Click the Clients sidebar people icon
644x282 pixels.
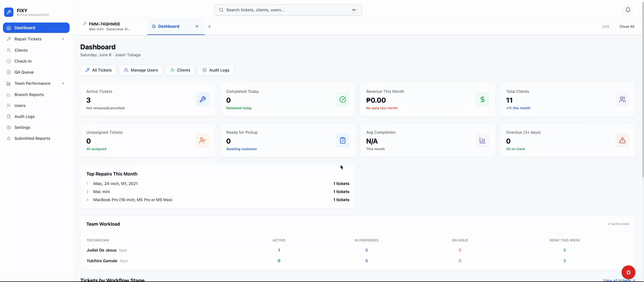click(9, 50)
